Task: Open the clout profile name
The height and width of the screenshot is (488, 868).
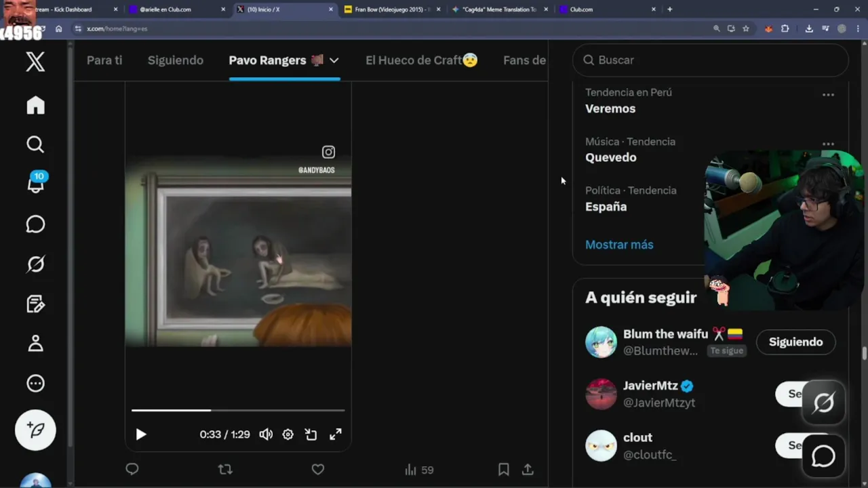Action: click(637, 438)
